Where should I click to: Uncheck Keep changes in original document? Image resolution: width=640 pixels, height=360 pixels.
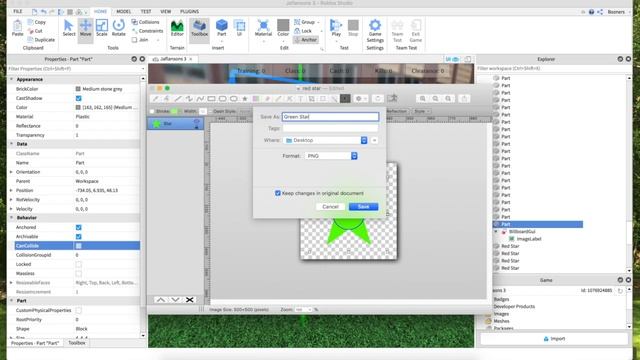click(x=278, y=193)
